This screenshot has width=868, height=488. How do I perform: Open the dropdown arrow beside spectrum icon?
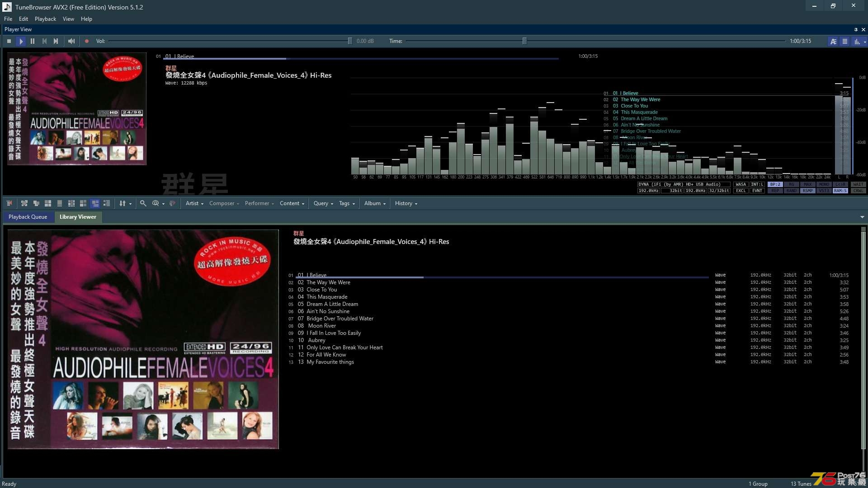(865, 42)
